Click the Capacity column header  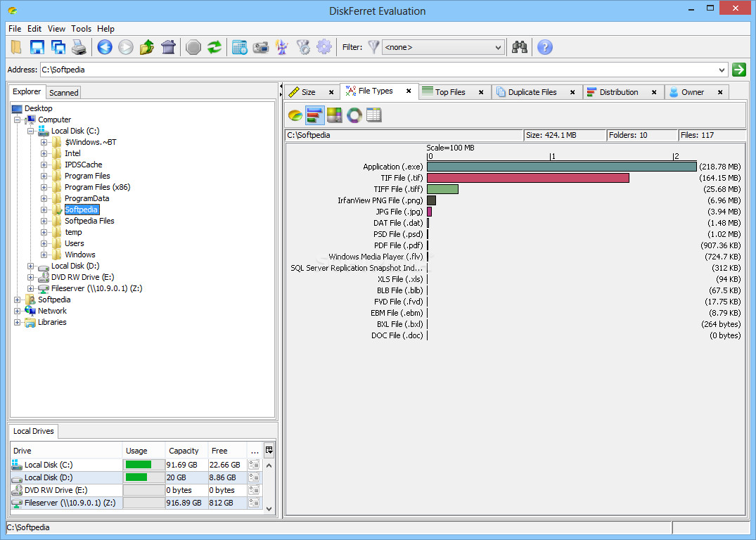point(186,451)
